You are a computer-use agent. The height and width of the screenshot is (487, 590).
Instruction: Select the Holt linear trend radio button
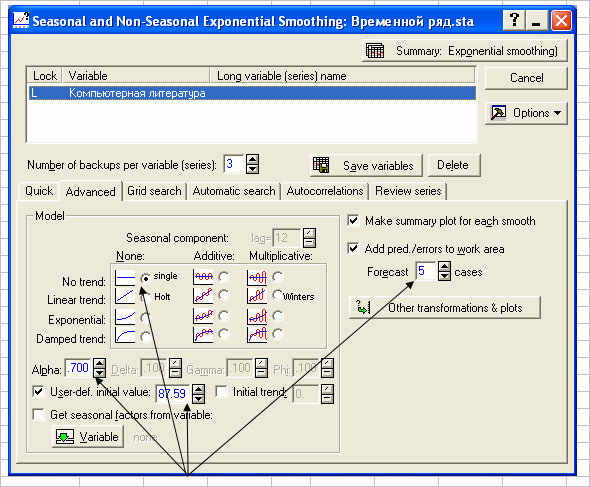click(x=145, y=297)
